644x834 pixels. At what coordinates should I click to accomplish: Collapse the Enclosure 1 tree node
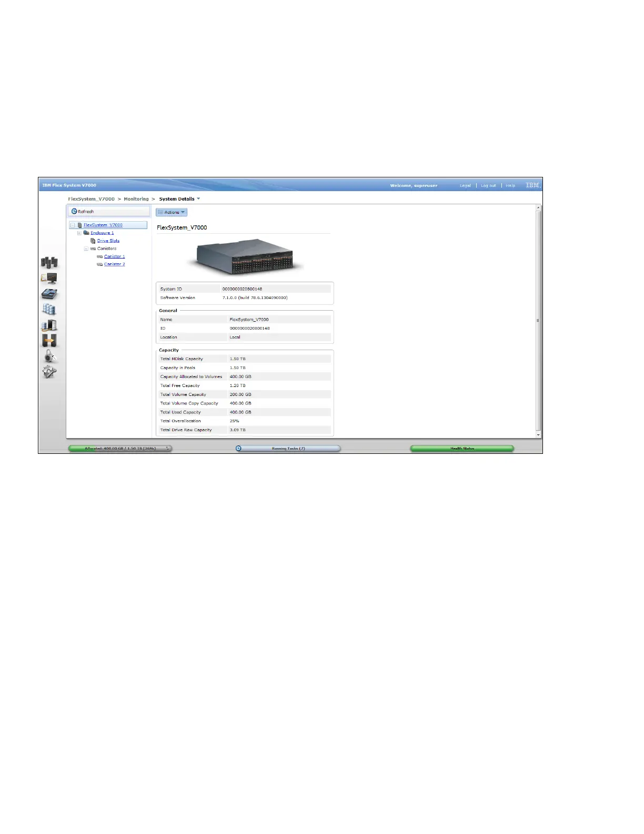[79, 233]
